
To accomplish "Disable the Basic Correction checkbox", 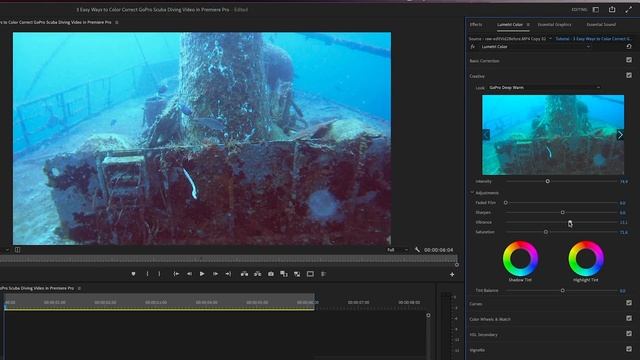I will (x=629, y=60).
